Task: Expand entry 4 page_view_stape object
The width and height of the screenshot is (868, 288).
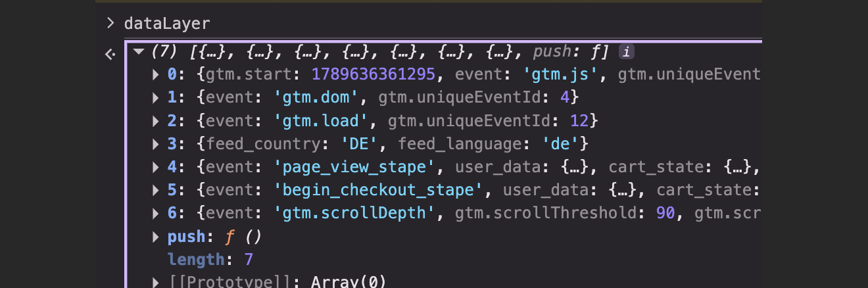Action: click(x=156, y=167)
